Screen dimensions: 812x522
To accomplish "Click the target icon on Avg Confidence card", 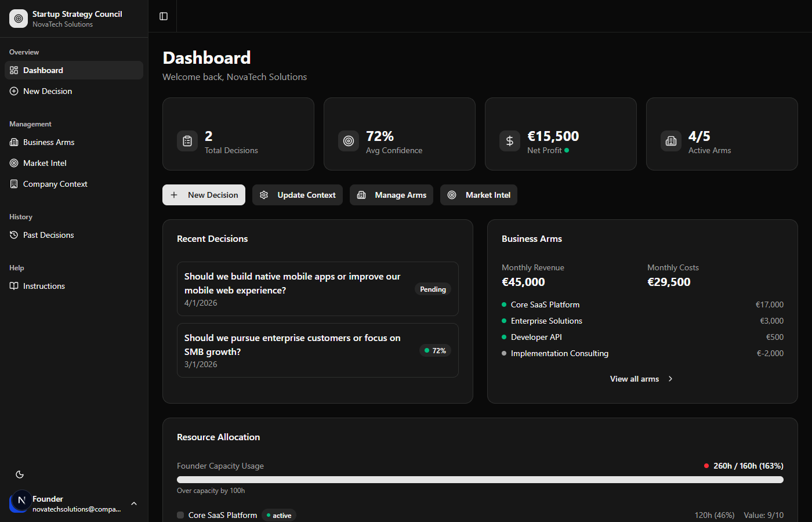I will coord(349,140).
